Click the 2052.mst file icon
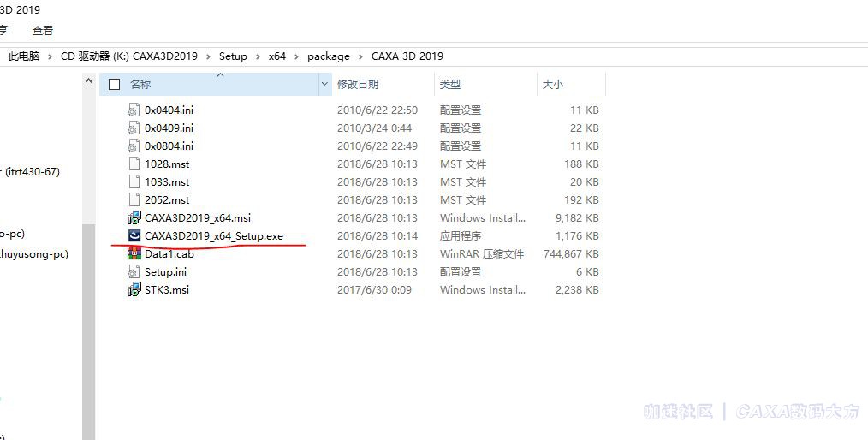This screenshot has width=868, height=440. (134, 199)
